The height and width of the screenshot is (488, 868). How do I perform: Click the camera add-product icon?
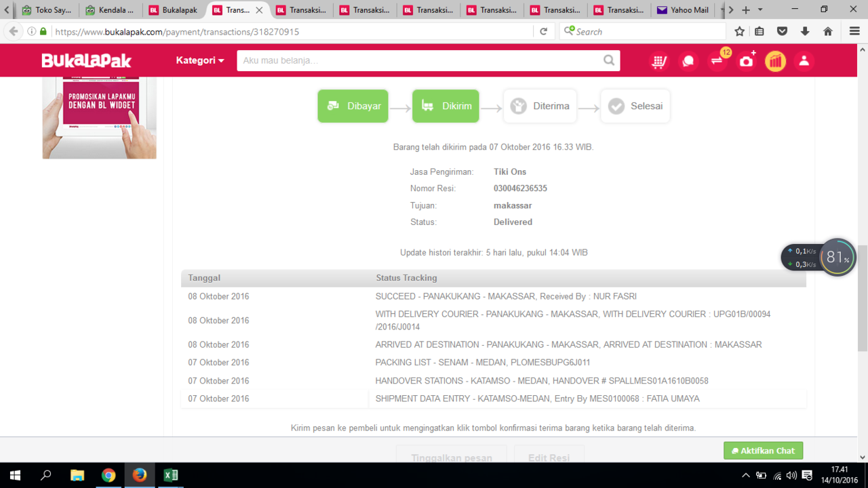(747, 60)
